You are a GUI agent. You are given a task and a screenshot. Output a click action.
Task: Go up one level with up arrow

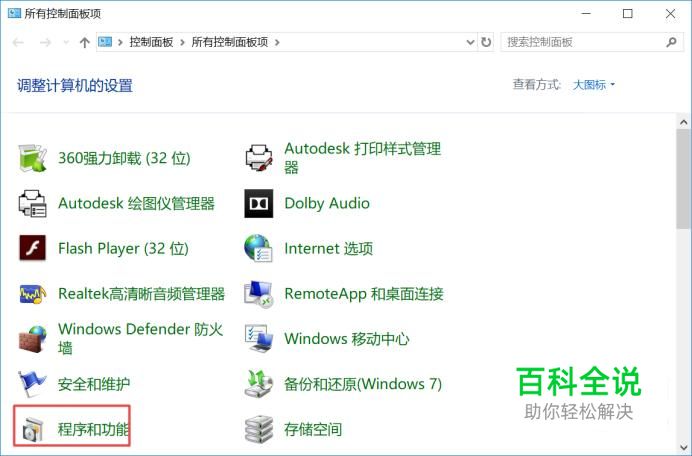pyautogui.click(x=84, y=42)
